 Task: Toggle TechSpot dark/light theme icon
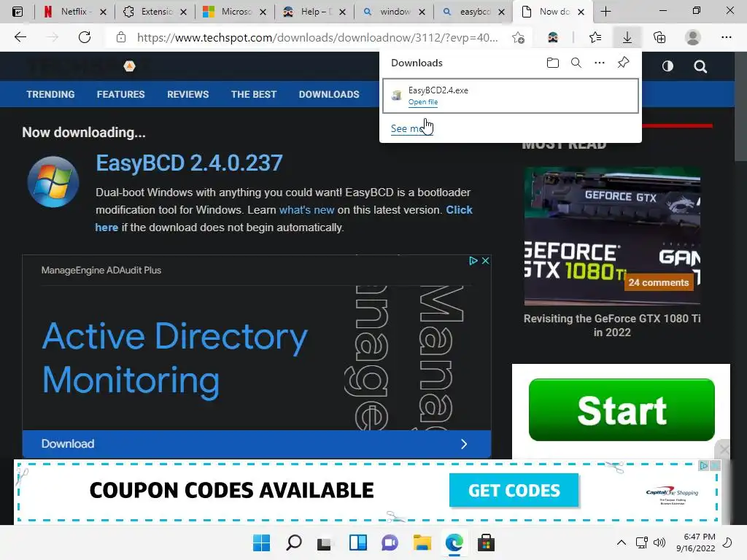[x=667, y=66]
